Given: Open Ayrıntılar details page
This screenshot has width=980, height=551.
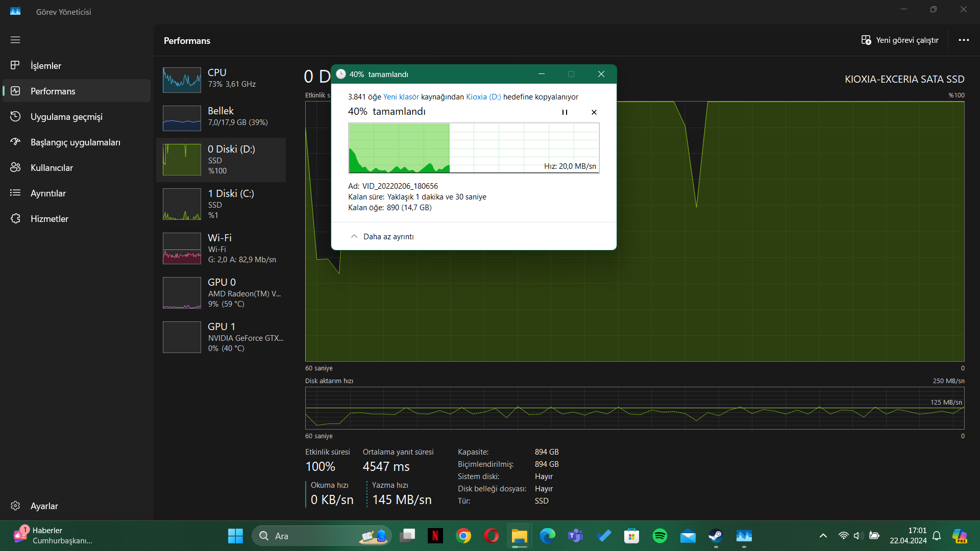Looking at the screenshot, I should 48,193.
